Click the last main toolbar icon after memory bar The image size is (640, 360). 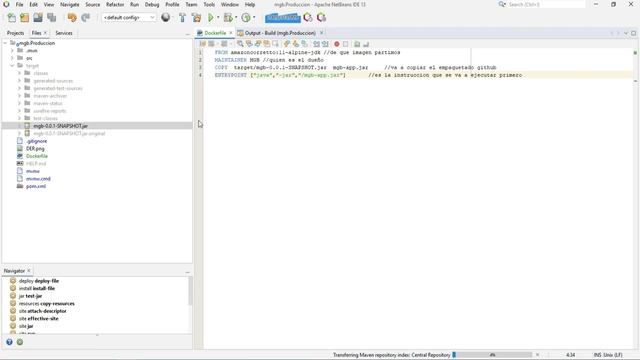(x=321, y=18)
